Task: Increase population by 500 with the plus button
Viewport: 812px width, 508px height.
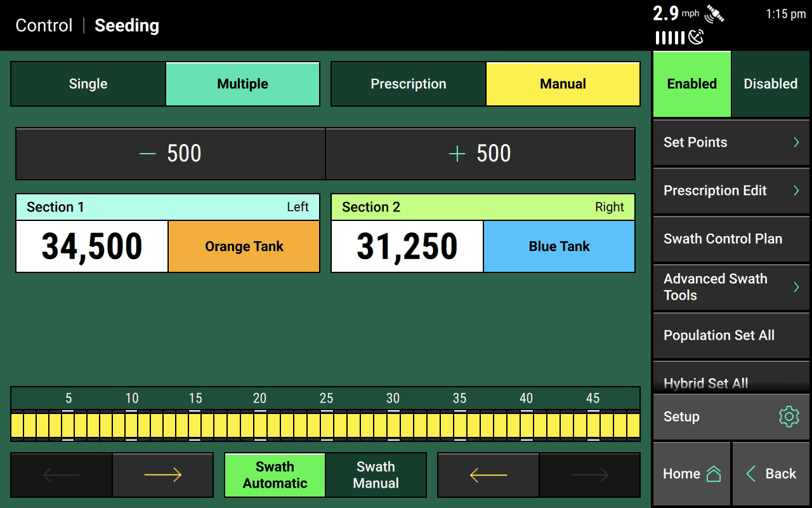Action: [480, 154]
